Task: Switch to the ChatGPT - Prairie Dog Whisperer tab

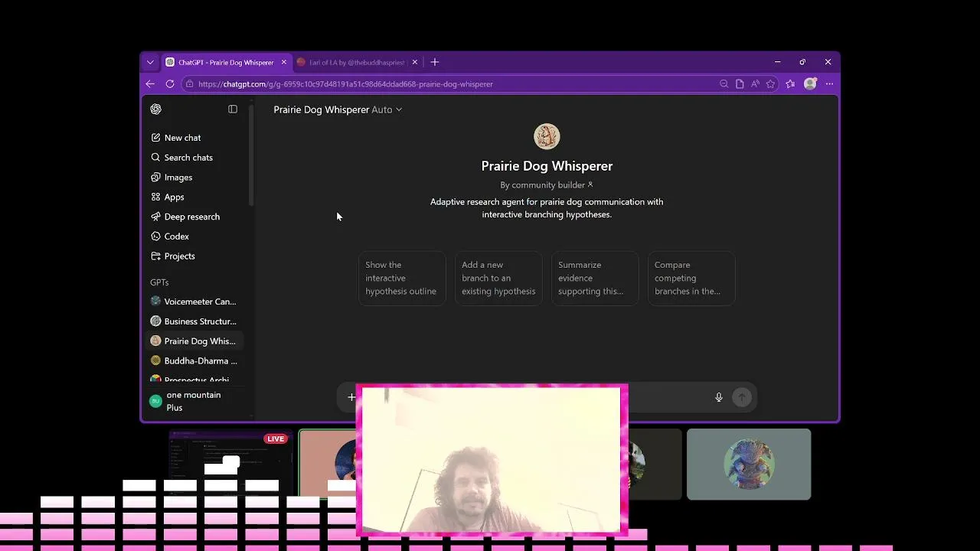Action: tap(226, 63)
